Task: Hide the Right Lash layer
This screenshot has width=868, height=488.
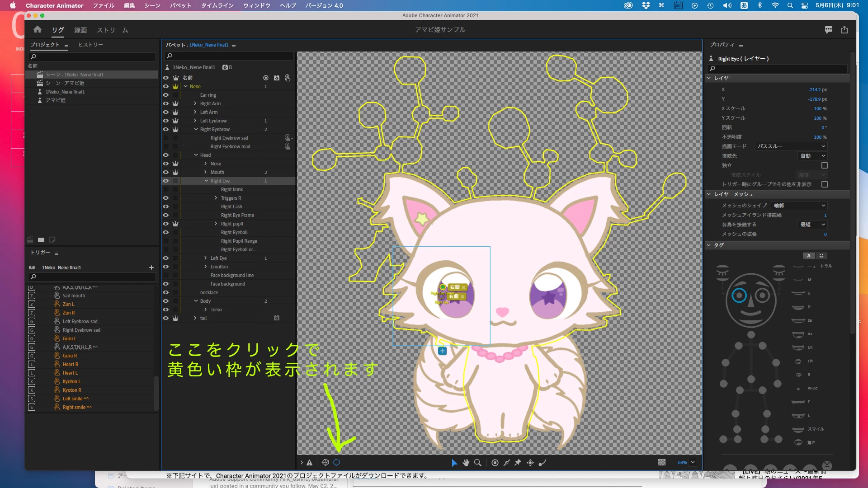Action: 165,206
